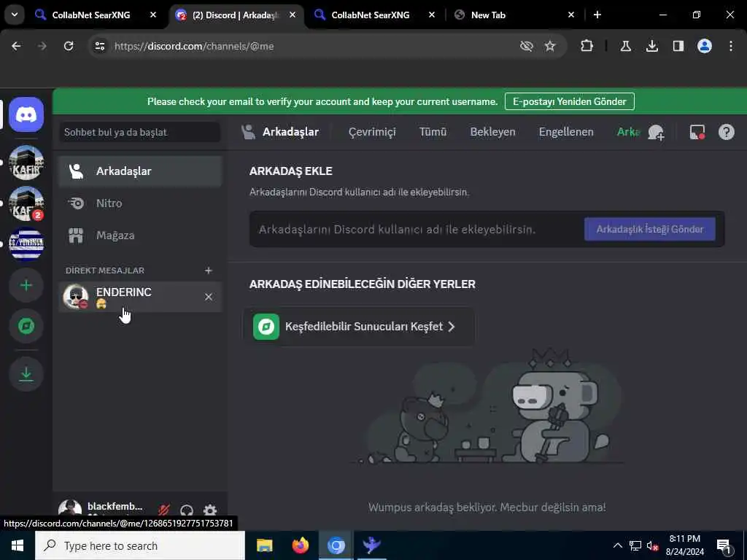Bookmark this page with star icon
This screenshot has width=747, height=560.
click(550, 46)
